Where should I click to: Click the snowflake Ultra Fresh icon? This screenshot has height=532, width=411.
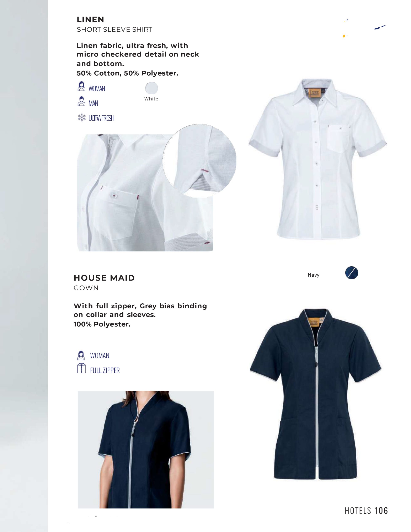(x=82, y=117)
